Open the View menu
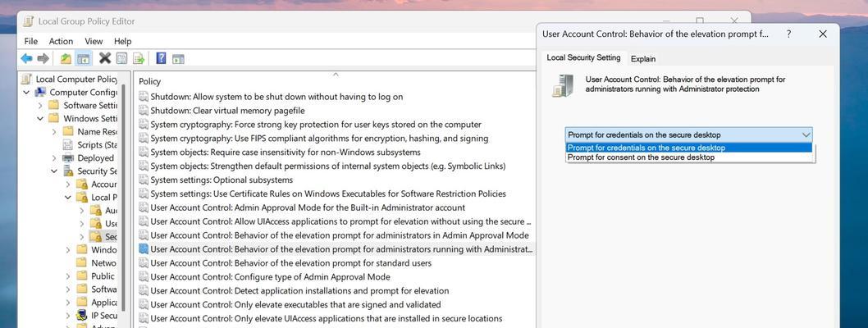Screen dimensions: 868x328 94,41
